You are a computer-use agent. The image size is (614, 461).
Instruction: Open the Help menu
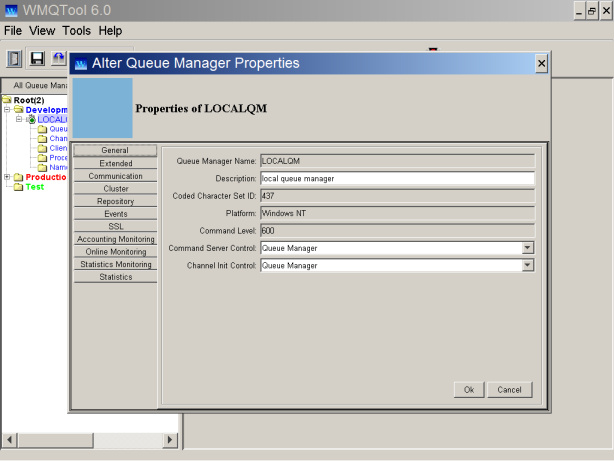click(x=110, y=31)
